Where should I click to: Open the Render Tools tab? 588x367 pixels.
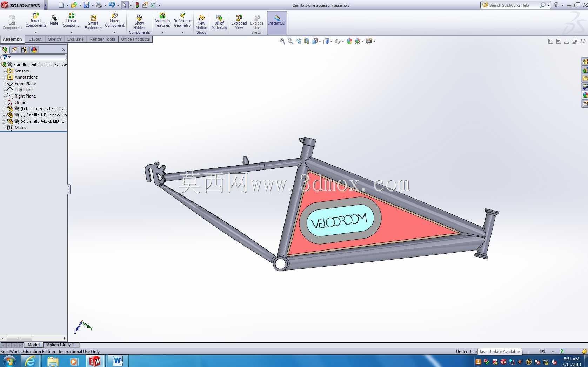click(x=102, y=39)
